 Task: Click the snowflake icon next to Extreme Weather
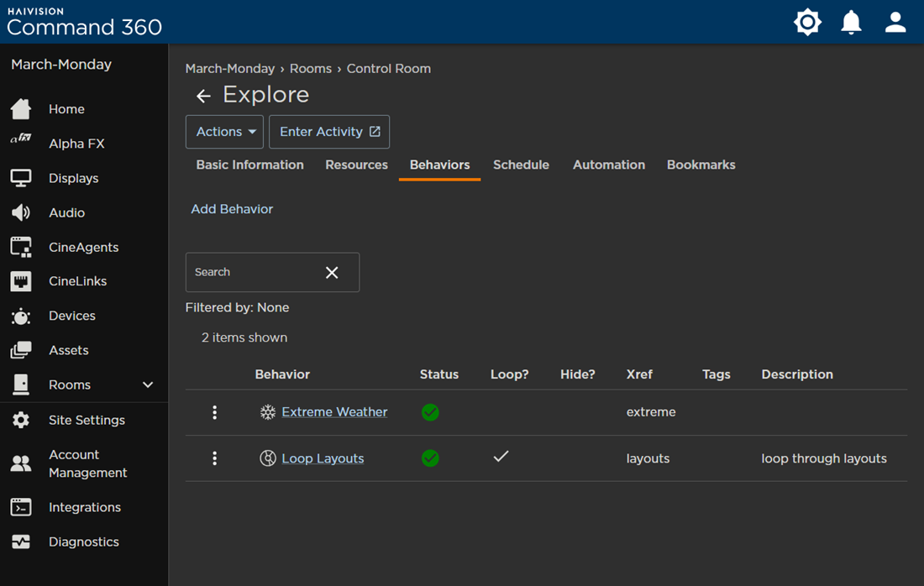click(x=267, y=411)
